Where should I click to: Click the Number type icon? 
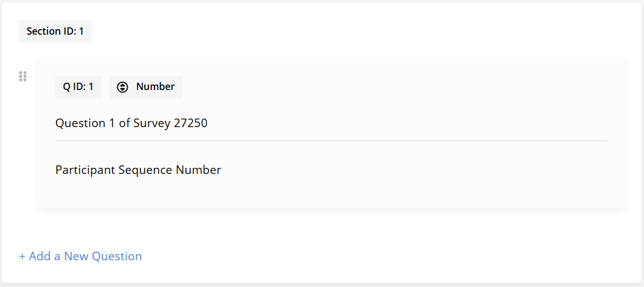(122, 87)
